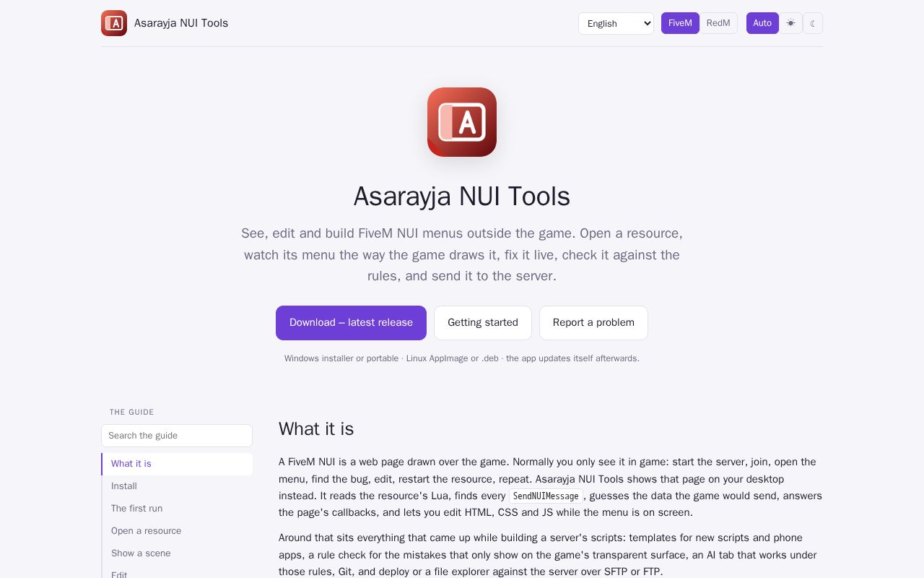The width and height of the screenshot is (924, 578).
Task: Switch to light theme sun icon
Action: tap(790, 23)
